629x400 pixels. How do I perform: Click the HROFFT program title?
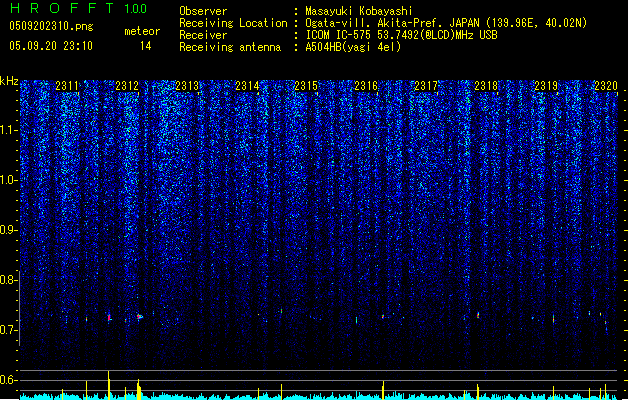click(62, 8)
